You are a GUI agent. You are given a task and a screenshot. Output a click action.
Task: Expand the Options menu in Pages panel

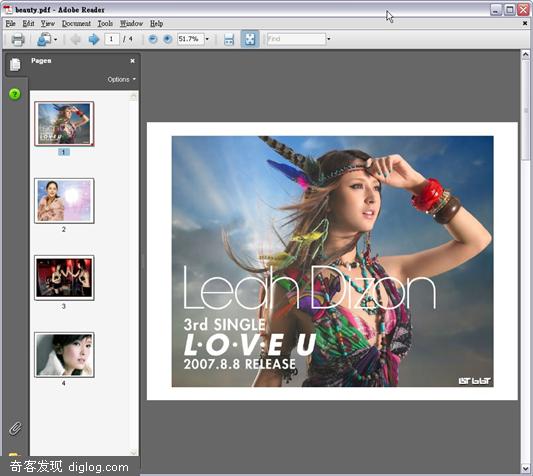(122, 79)
